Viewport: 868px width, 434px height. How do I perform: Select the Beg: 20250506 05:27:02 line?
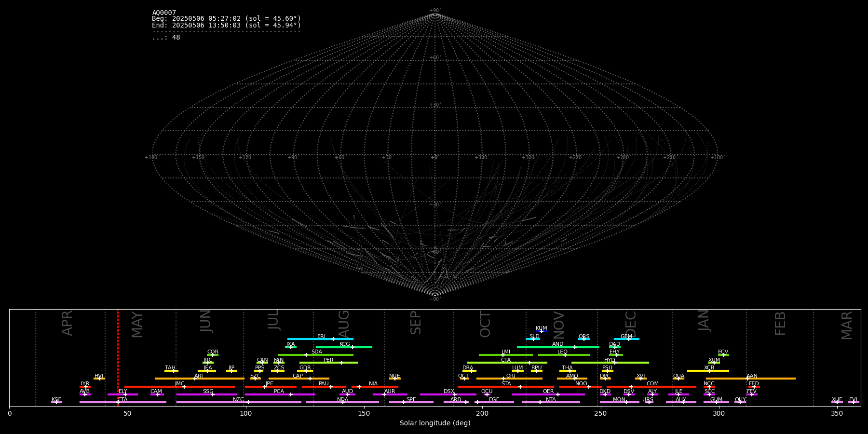226,19
